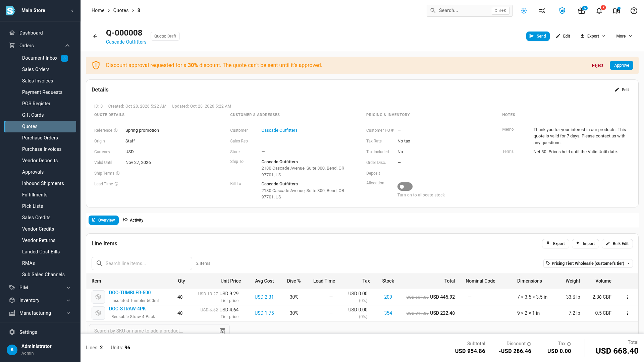Screen dimensions: 644x362
Task: Click the Search line items field
Action: coord(142,263)
